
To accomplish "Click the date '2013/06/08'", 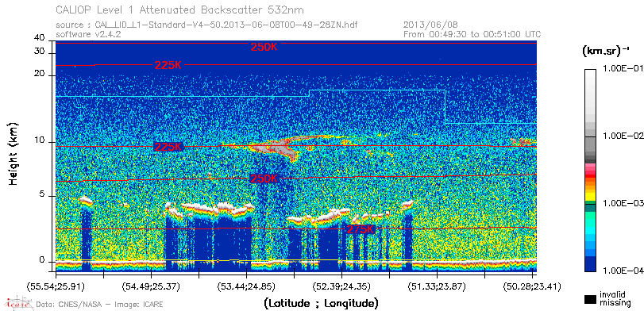I will pyautogui.click(x=430, y=25).
